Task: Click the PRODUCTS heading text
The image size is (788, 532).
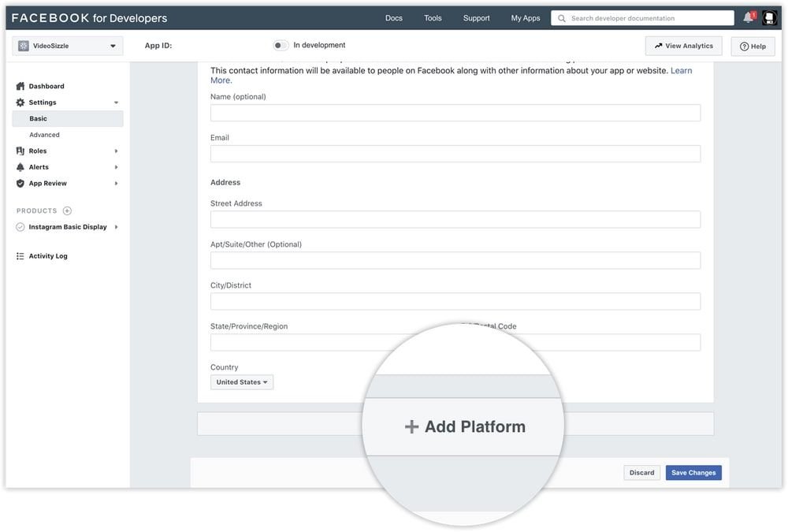Action: pyautogui.click(x=37, y=210)
